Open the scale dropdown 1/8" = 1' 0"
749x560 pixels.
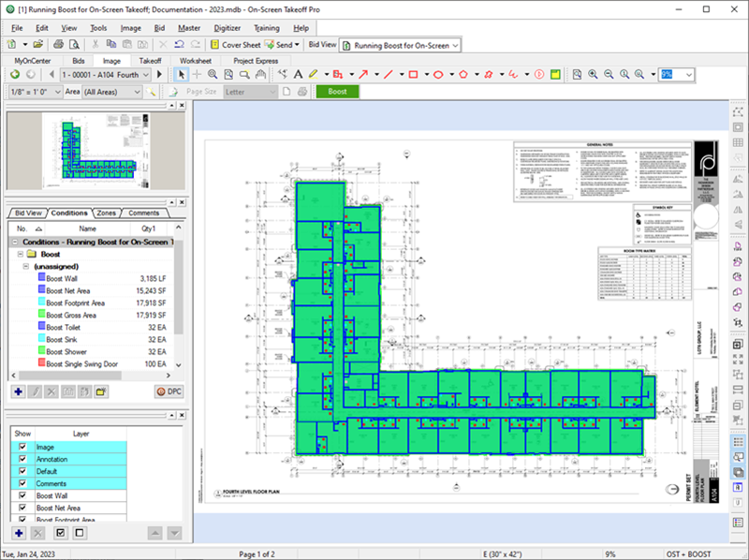click(x=58, y=92)
